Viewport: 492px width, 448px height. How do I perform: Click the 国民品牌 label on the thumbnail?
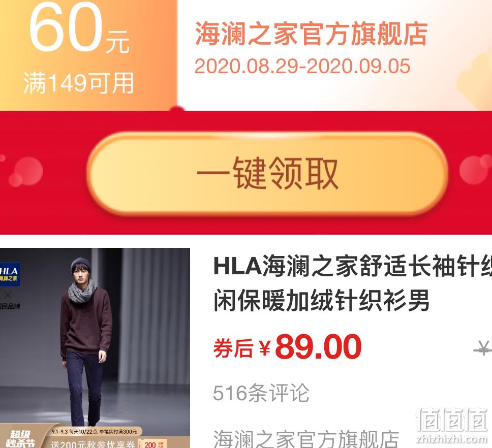coord(10,306)
